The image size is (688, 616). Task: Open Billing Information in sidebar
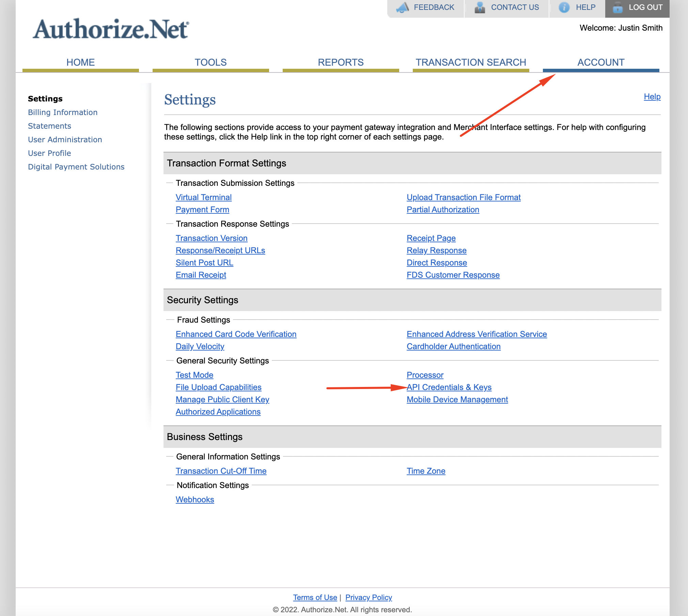point(63,112)
